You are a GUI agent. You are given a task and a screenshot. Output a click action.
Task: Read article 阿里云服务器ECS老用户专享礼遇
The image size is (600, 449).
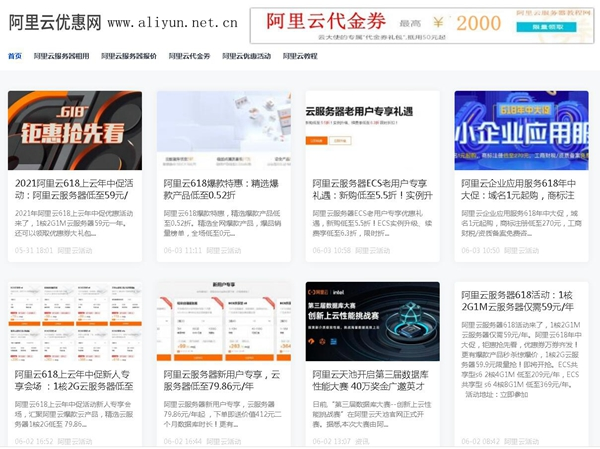tap(372, 190)
